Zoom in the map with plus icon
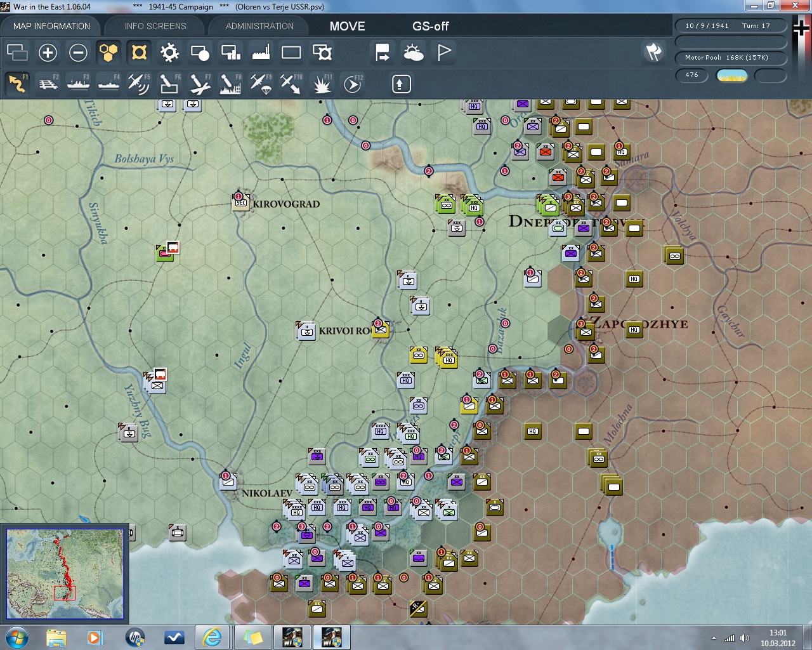812x650 pixels. point(48,53)
